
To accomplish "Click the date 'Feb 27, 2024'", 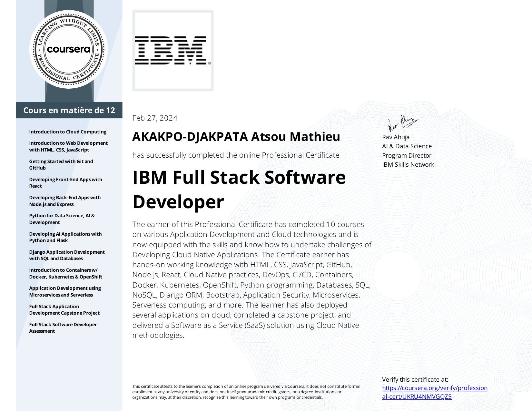I will 155,118.
